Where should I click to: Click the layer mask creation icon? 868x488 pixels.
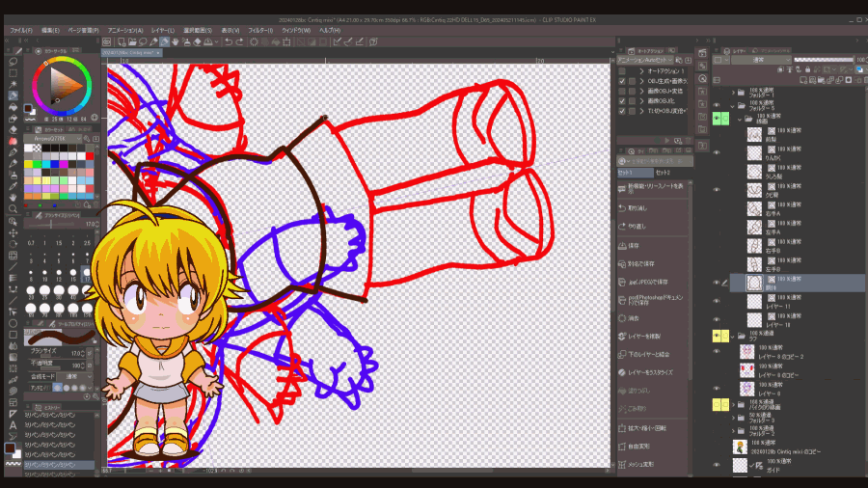(849, 80)
